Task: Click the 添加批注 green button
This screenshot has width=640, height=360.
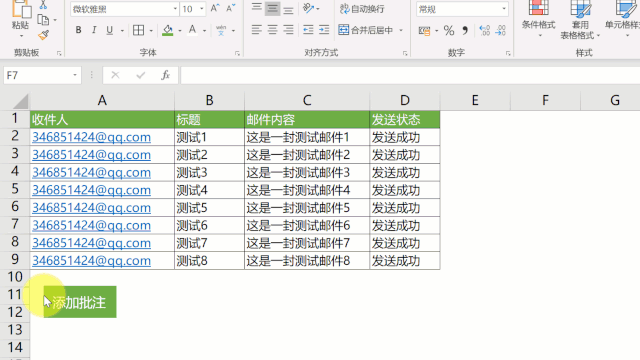Action: click(x=80, y=302)
